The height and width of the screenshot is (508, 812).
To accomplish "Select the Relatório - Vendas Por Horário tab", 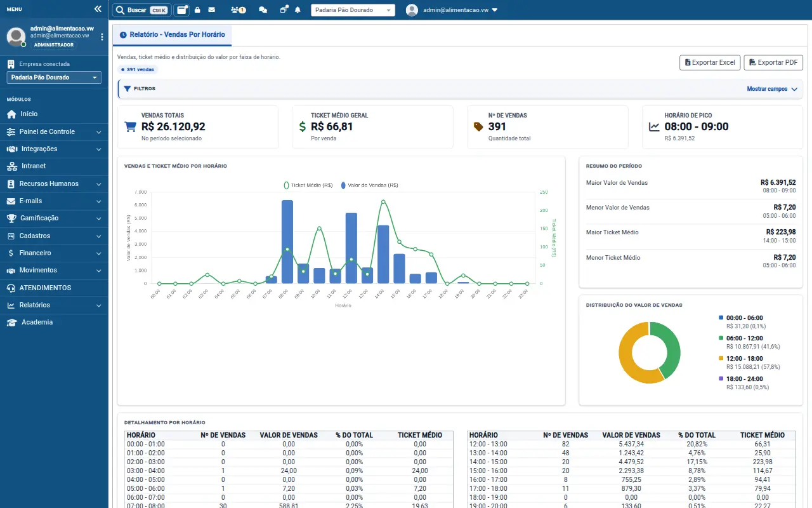I will [x=172, y=35].
